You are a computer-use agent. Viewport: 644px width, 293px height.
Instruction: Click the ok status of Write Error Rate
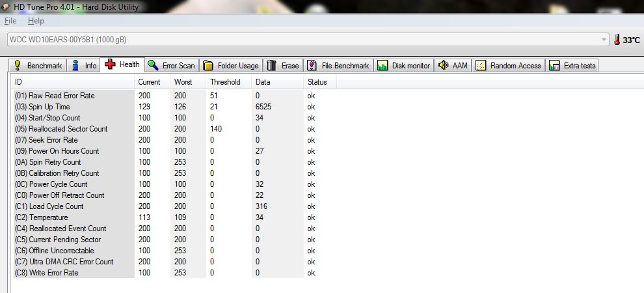click(312, 273)
